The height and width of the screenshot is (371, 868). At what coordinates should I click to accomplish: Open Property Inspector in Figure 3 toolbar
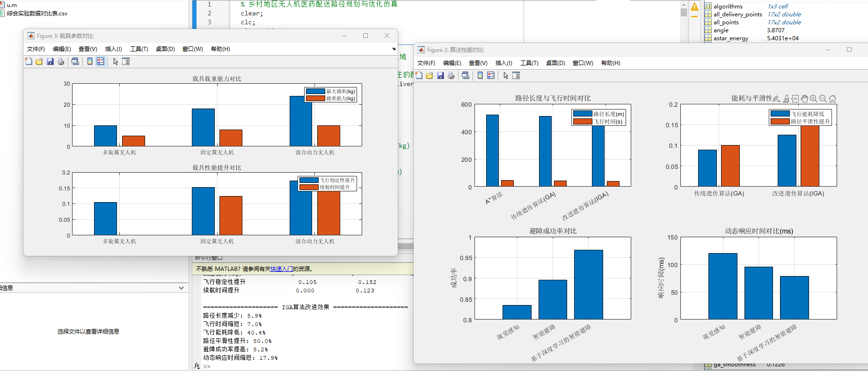[x=126, y=61]
